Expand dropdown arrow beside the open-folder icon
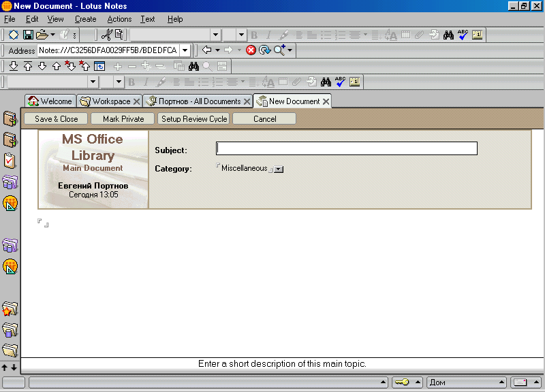This screenshot has height=392, width=545. [x=52, y=35]
